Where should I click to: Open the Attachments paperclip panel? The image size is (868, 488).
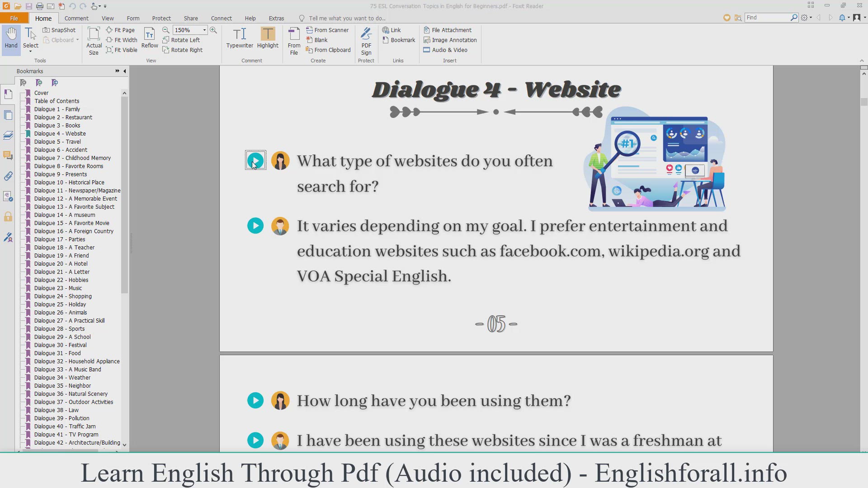8,176
